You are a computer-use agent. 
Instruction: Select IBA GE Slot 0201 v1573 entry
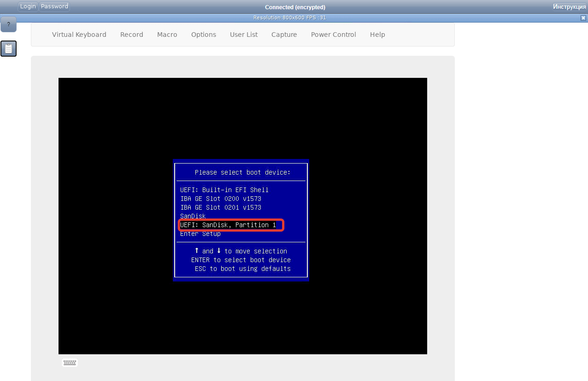221,207
